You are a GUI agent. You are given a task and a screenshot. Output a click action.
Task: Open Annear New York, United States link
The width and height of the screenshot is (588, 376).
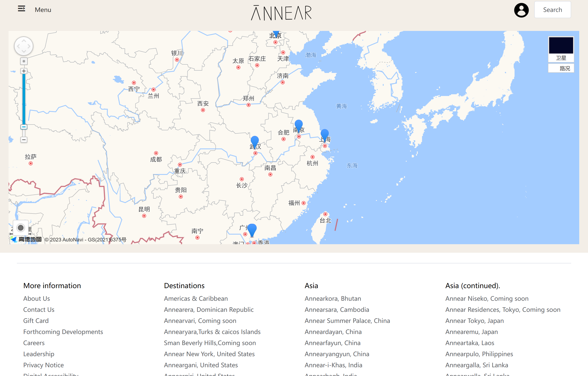point(209,354)
